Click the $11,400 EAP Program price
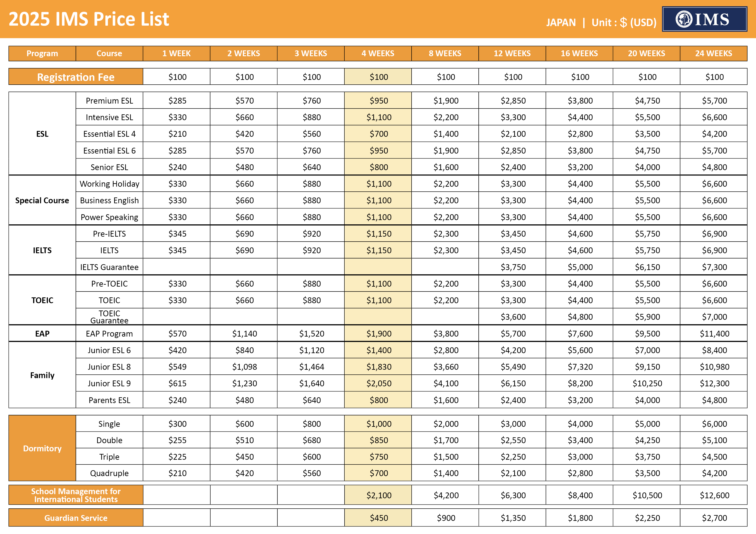This screenshot has height=534, width=756. tap(714, 334)
